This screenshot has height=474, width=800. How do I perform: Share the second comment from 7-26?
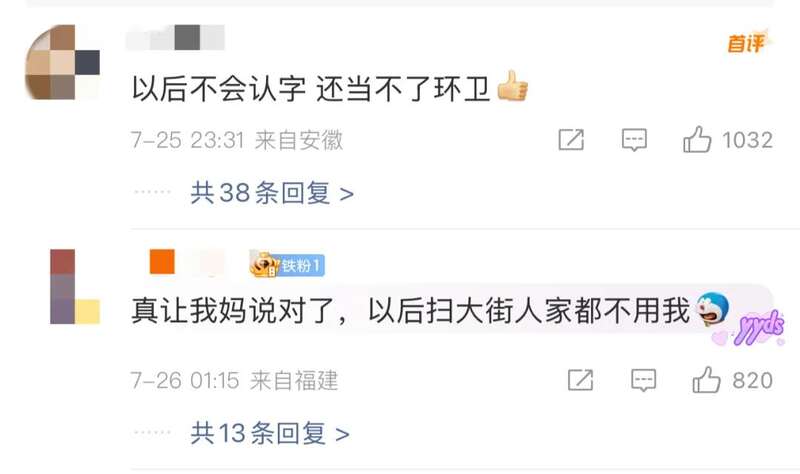pyautogui.click(x=581, y=380)
